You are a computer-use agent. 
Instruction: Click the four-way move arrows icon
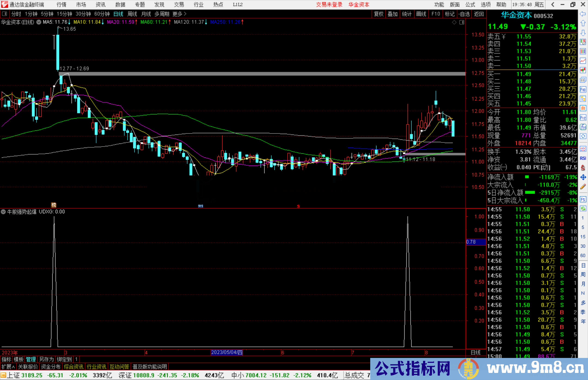[x=583, y=177]
